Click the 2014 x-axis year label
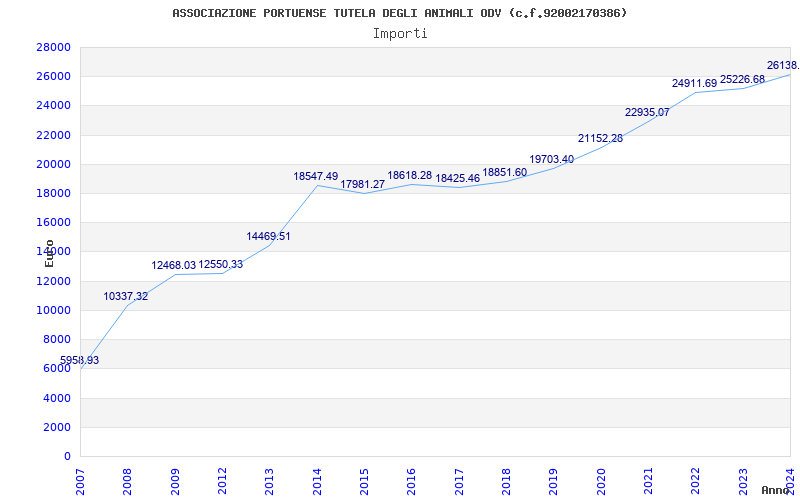Image resolution: width=800 pixels, height=500 pixels. tap(317, 481)
